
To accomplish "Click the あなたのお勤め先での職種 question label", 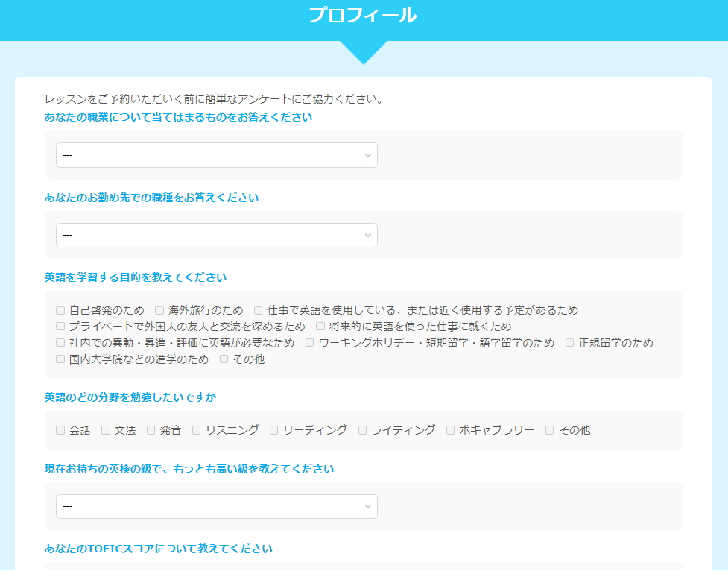I will [151, 198].
